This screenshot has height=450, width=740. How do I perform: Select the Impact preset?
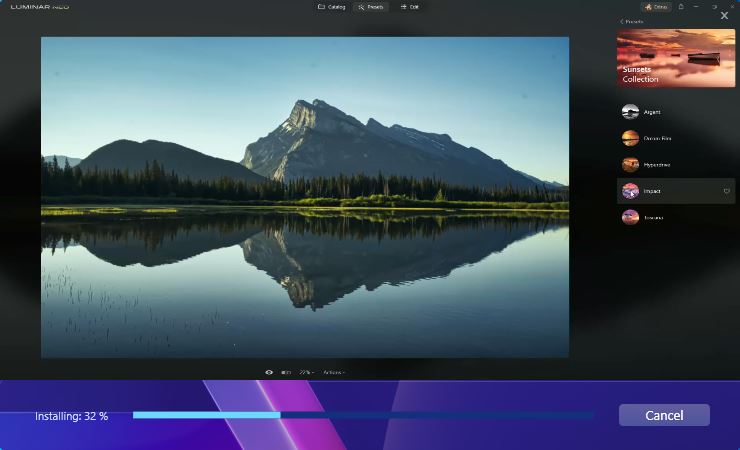676,191
